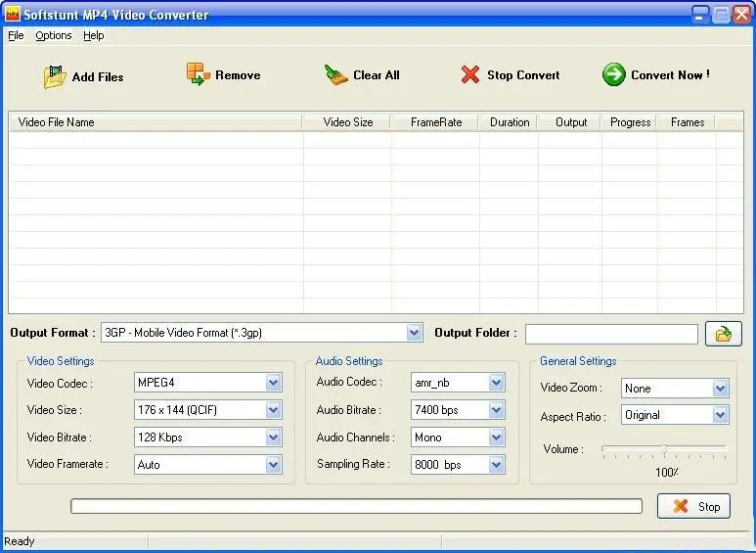The height and width of the screenshot is (553, 756).
Task: Click the Audio Settings group title
Action: (x=349, y=361)
